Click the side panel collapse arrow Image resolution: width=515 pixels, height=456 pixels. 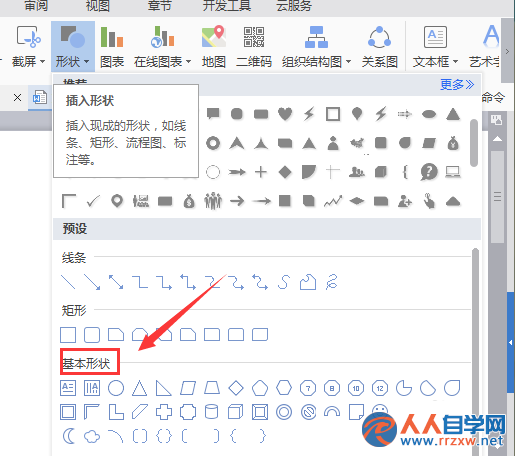pos(511,342)
